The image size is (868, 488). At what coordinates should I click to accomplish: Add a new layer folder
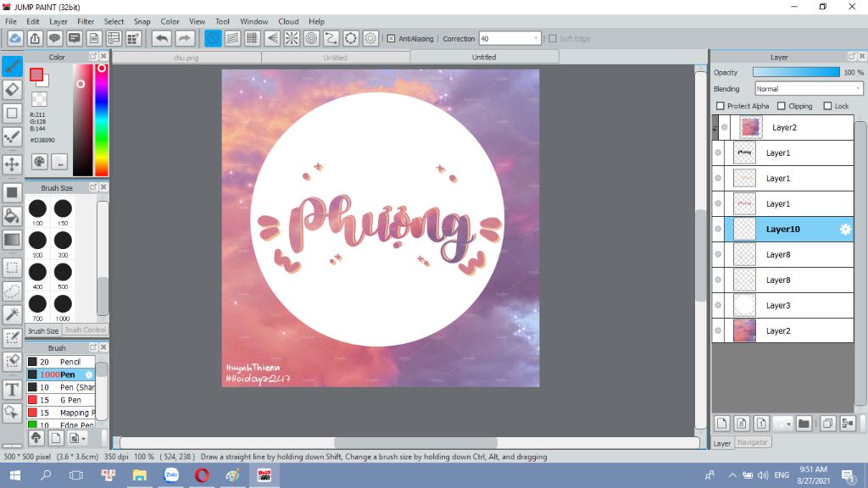[x=804, y=424]
